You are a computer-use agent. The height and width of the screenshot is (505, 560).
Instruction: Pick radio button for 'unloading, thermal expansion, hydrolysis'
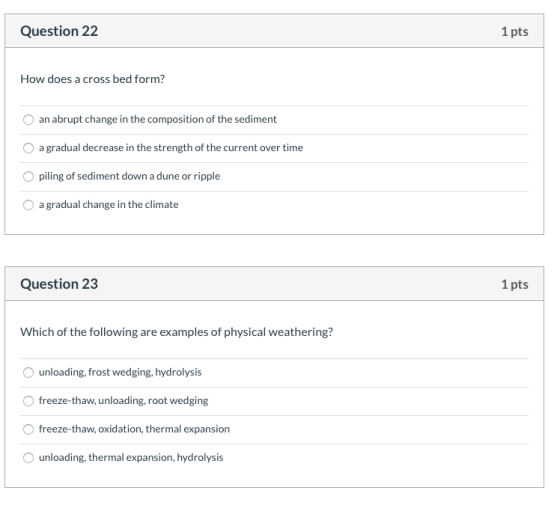pos(28,458)
